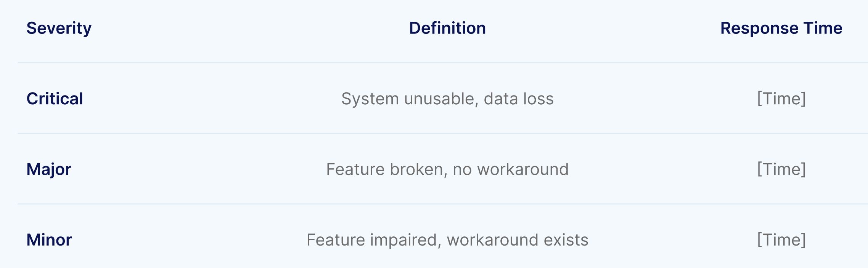Click 'workaround exists' text in Minor row
This screenshot has height=268, width=868.
[x=518, y=240]
